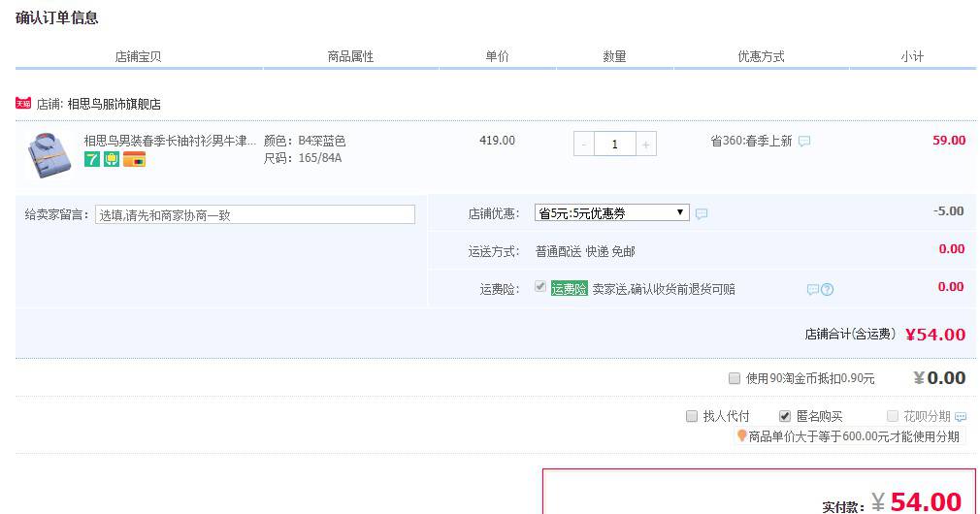Click the 优惠方式 column header
This screenshot has width=980, height=514.
[x=761, y=56]
